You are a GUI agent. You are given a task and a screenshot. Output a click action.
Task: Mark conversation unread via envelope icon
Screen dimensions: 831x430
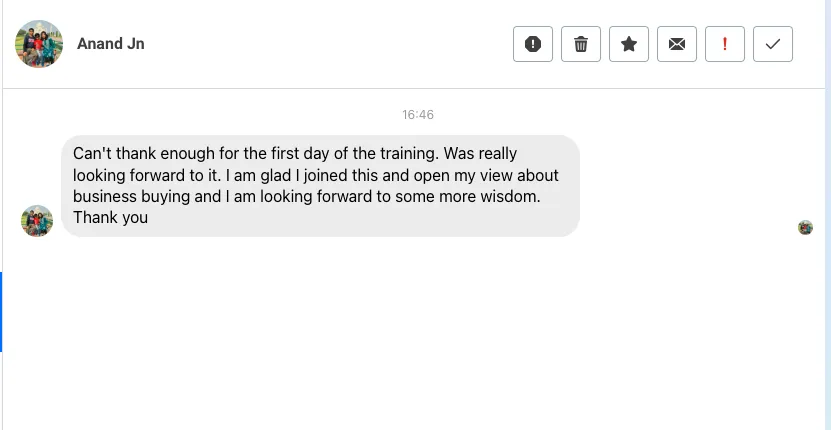click(677, 44)
